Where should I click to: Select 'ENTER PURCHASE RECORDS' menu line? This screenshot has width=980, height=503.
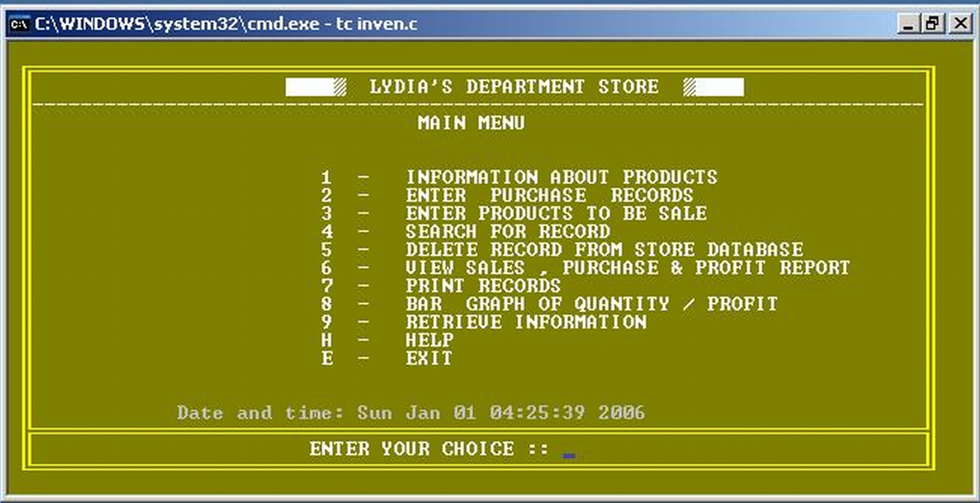[549, 195]
